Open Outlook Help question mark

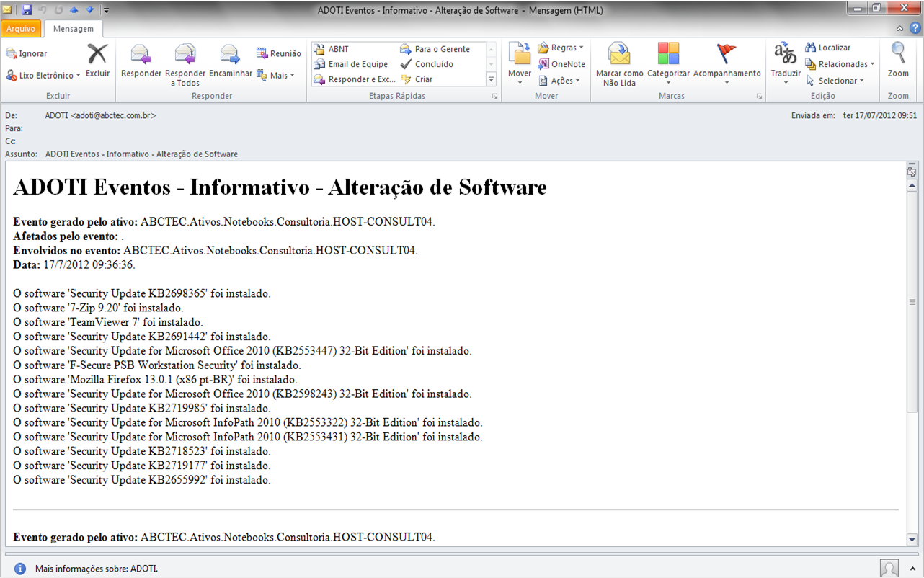[x=914, y=29]
